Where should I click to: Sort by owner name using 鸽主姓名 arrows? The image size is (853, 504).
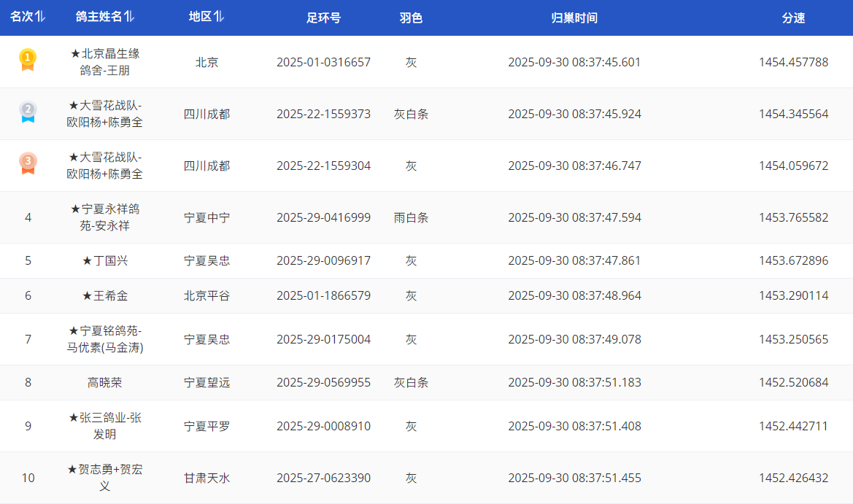pos(129,18)
